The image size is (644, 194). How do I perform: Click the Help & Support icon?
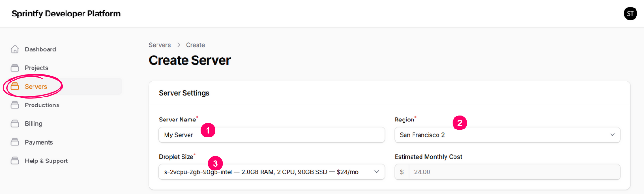(15, 161)
